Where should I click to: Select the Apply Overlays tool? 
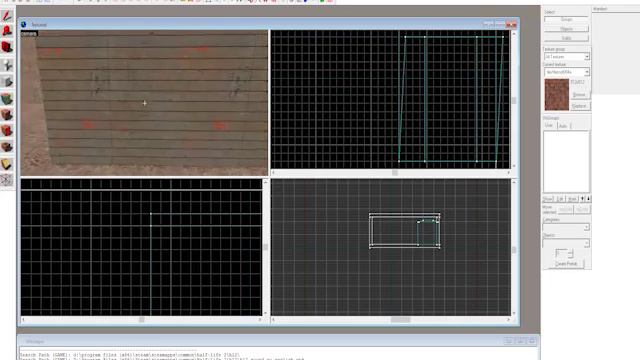coord(7,147)
